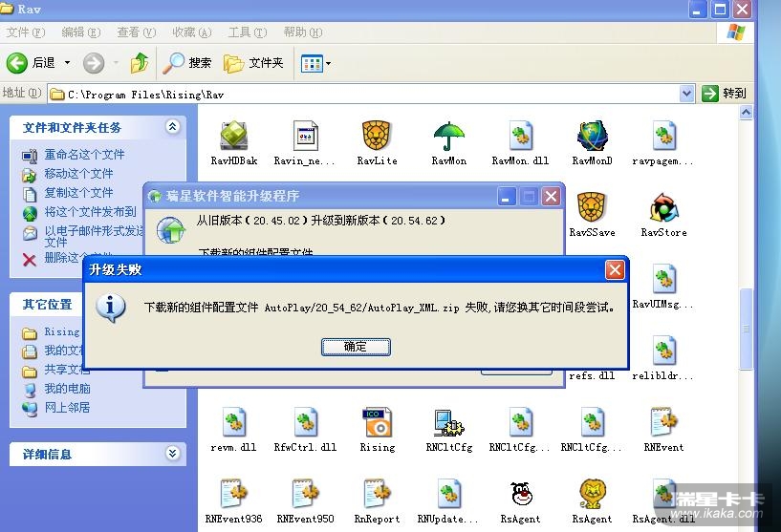Click 将这个文件发布到 Web link
Viewport: 781px width, 532px height.
[90, 212]
